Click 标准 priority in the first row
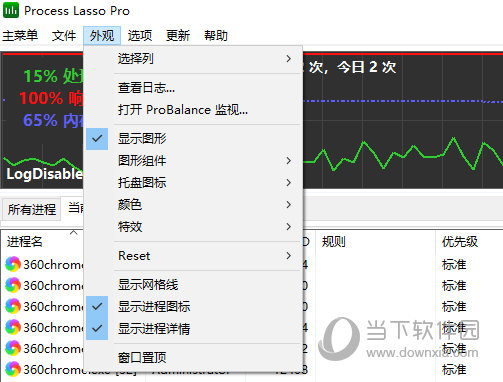503x382 pixels. pyautogui.click(x=454, y=265)
